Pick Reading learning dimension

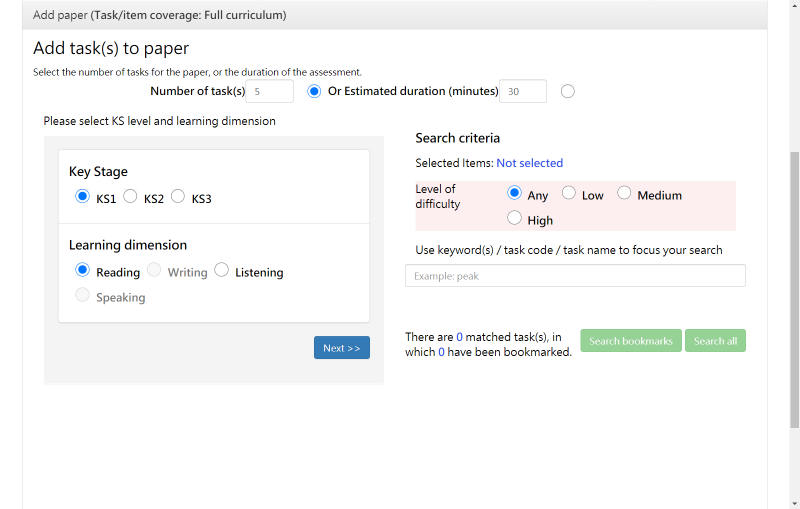point(83,271)
